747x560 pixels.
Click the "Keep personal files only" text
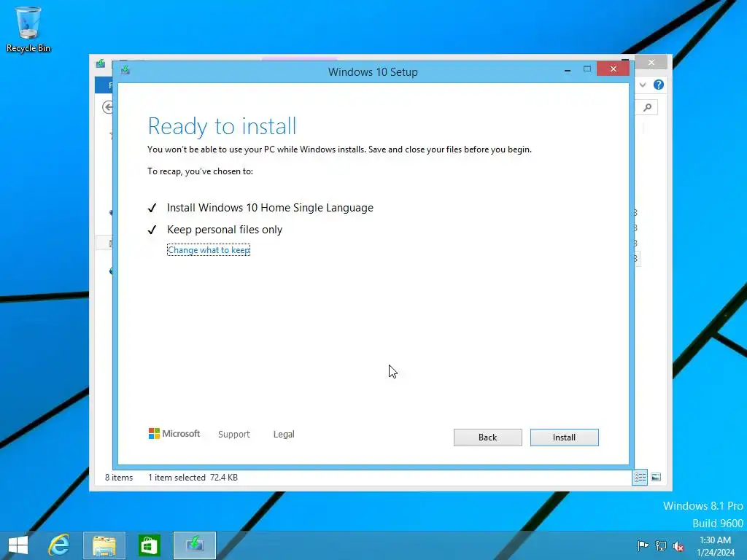tap(225, 230)
